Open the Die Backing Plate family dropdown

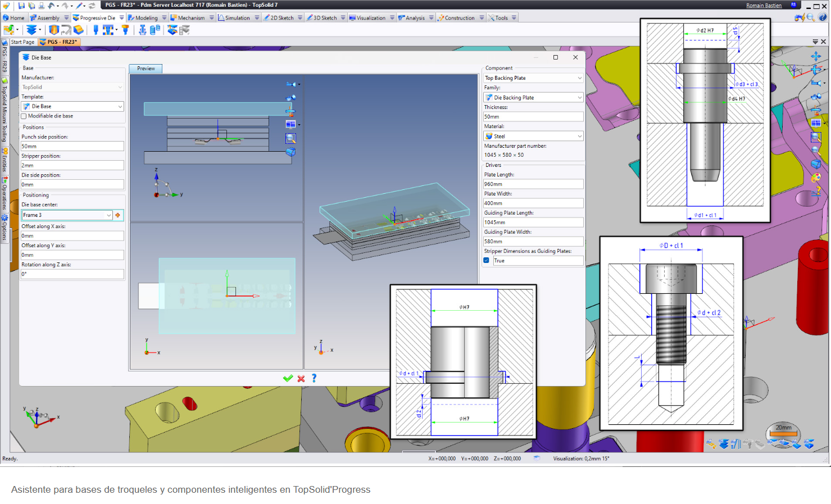click(579, 98)
